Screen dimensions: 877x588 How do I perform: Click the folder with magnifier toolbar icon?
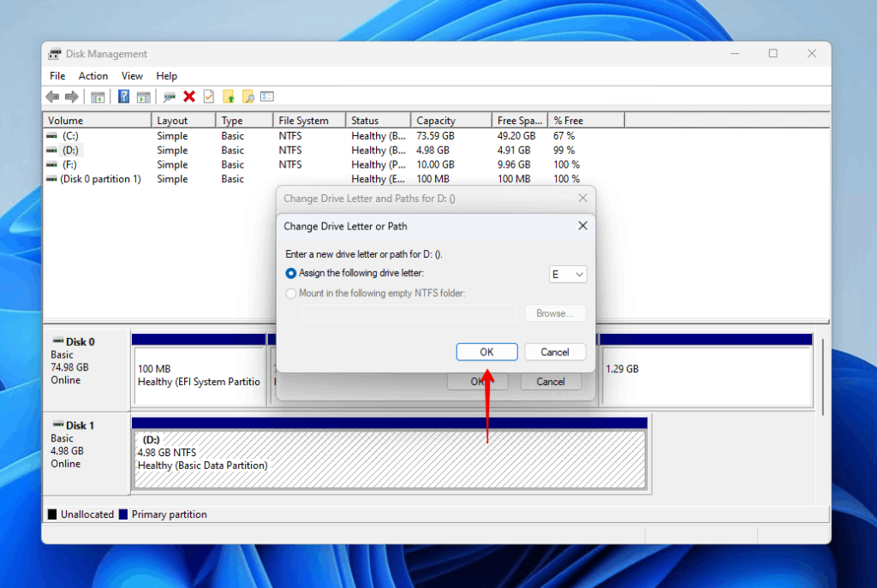(x=248, y=97)
